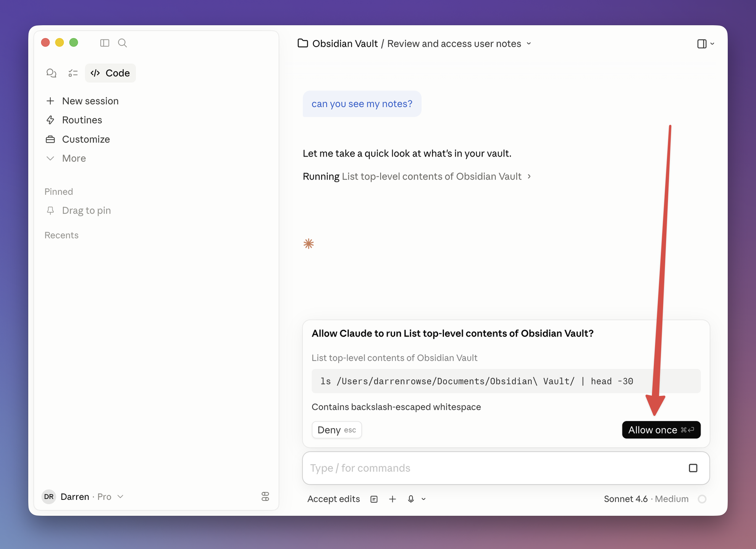Click the Pinned heading
Image resolution: width=756 pixels, height=549 pixels.
[59, 192]
